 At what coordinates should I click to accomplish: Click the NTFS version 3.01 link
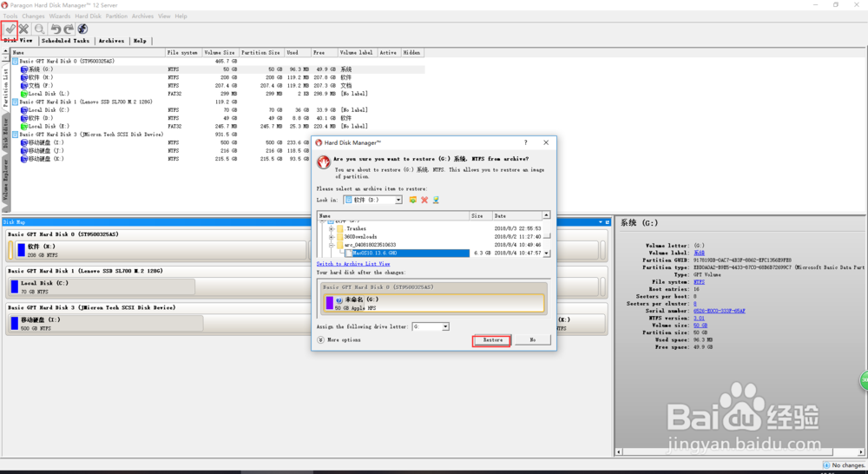[x=699, y=318]
